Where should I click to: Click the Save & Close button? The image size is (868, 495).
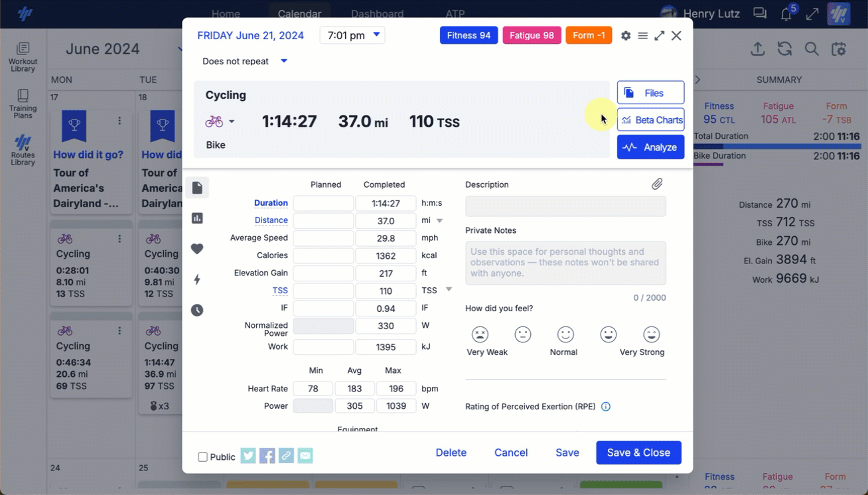[x=638, y=453]
